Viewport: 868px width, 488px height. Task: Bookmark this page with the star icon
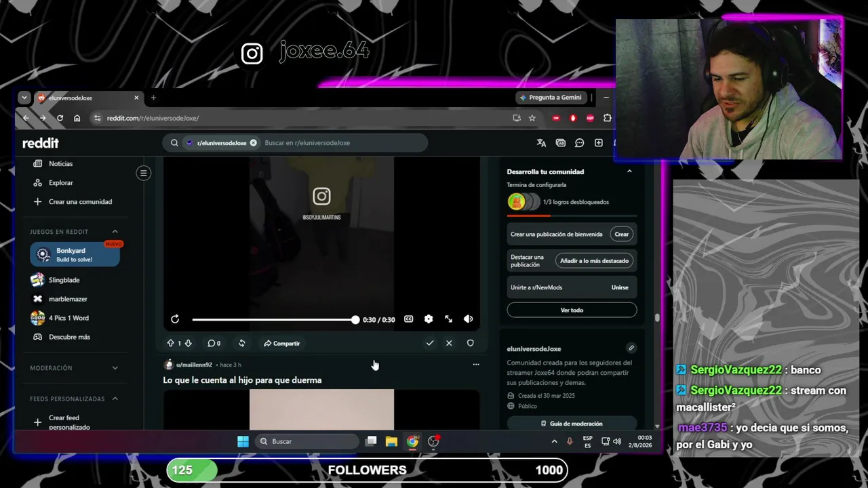coord(532,118)
